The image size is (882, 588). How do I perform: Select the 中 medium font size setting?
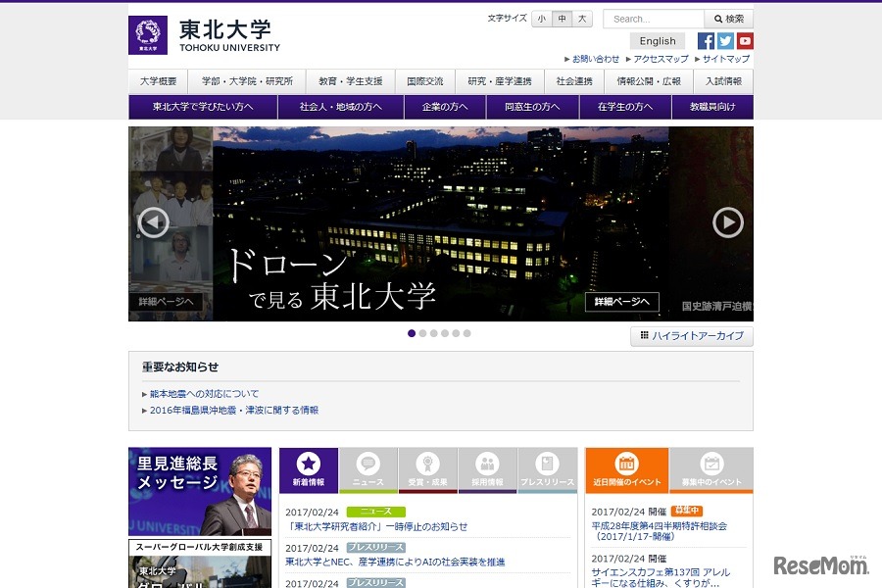point(562,18)
